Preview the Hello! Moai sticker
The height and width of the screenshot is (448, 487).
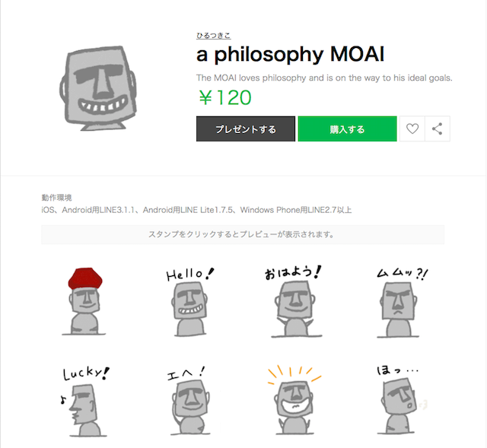coord(189,302)
